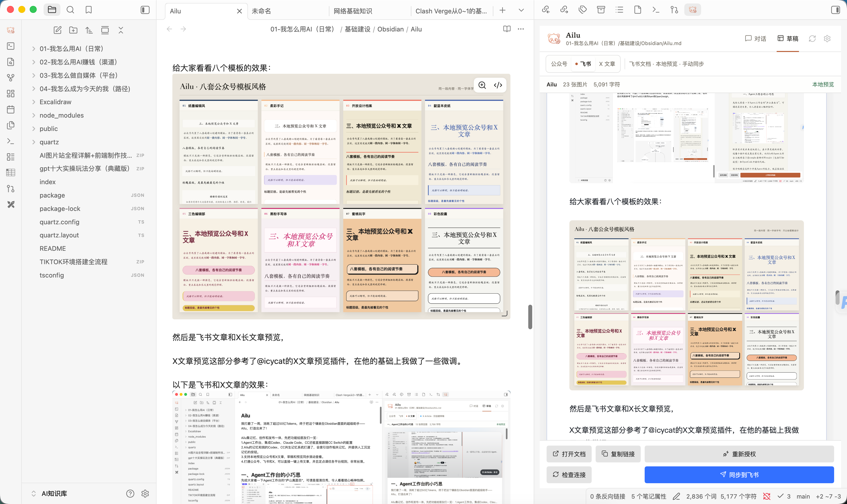
Task: Open the outline panel icon
Action: [619, 10]
